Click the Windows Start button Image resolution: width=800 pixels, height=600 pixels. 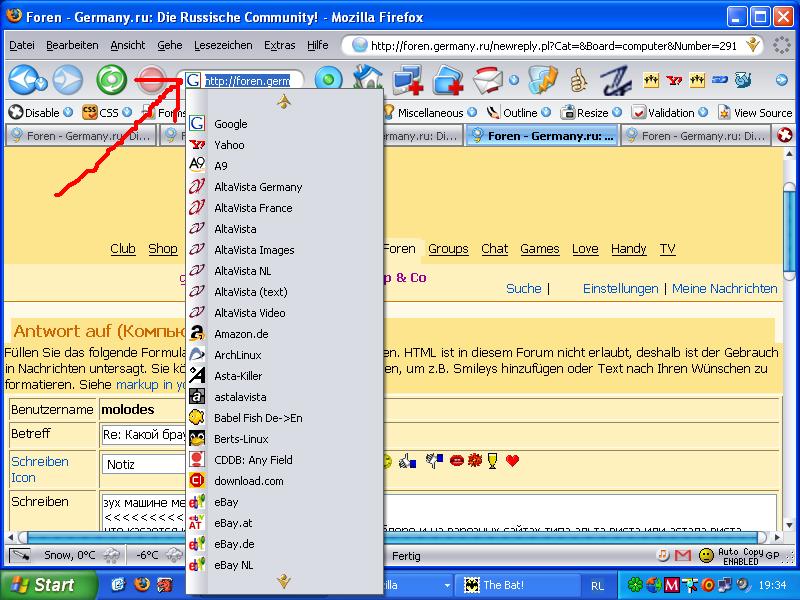pyautogui.click(x=48, y=585)
